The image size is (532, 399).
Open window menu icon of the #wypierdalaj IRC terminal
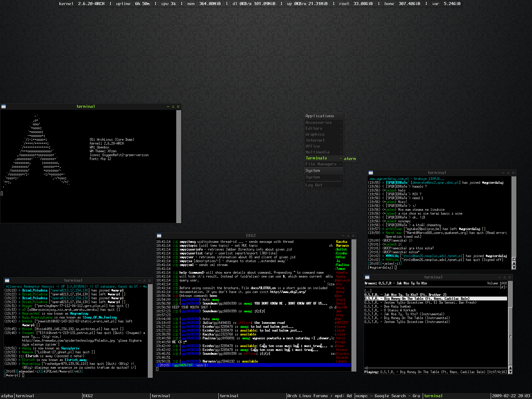371,173
